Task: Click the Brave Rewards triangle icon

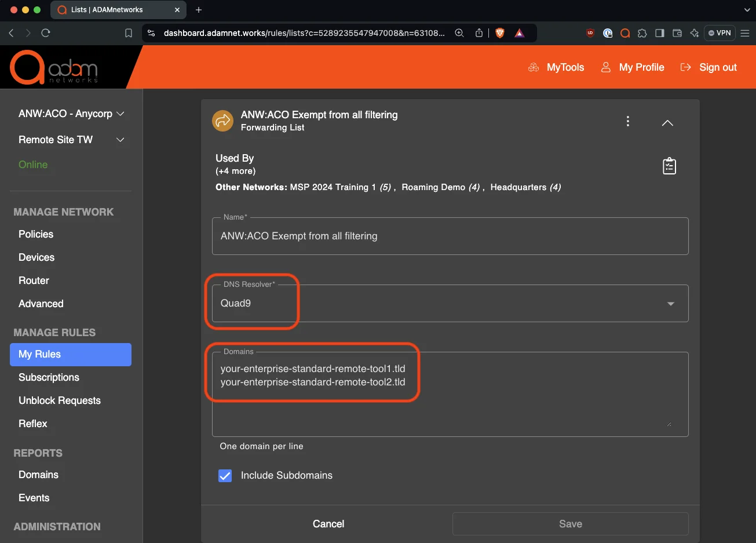Action: [x=520, y=33]
